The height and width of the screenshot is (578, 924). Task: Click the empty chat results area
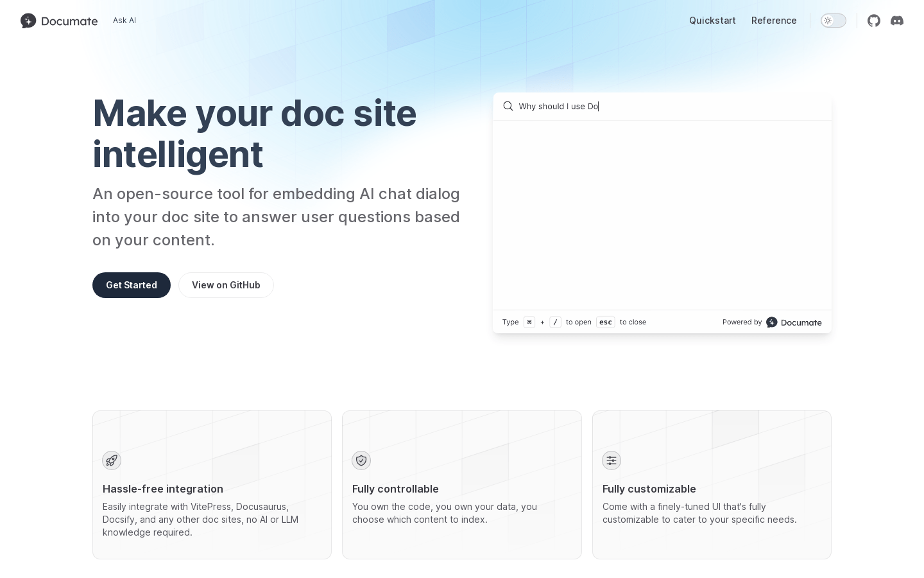pyautogui.click(x=662, y=215)
